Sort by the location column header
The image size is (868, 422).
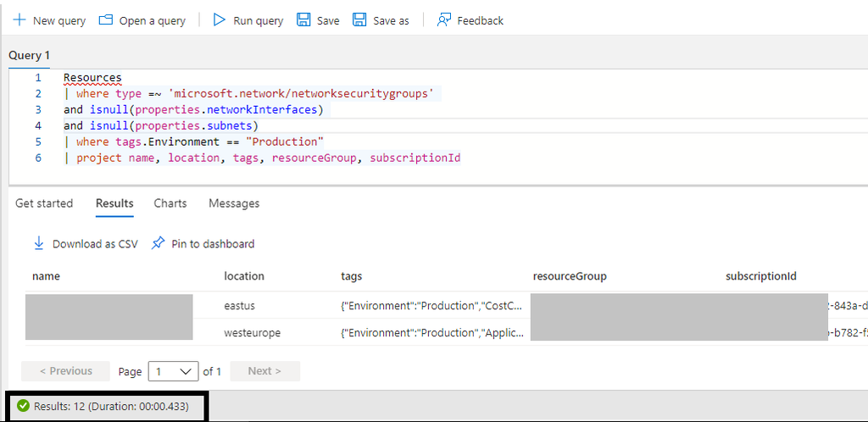coord(244,276)
